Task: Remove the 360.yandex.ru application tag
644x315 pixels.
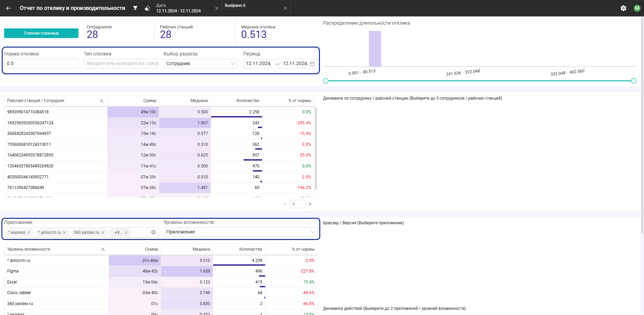Action: click(x=103, y=232)
